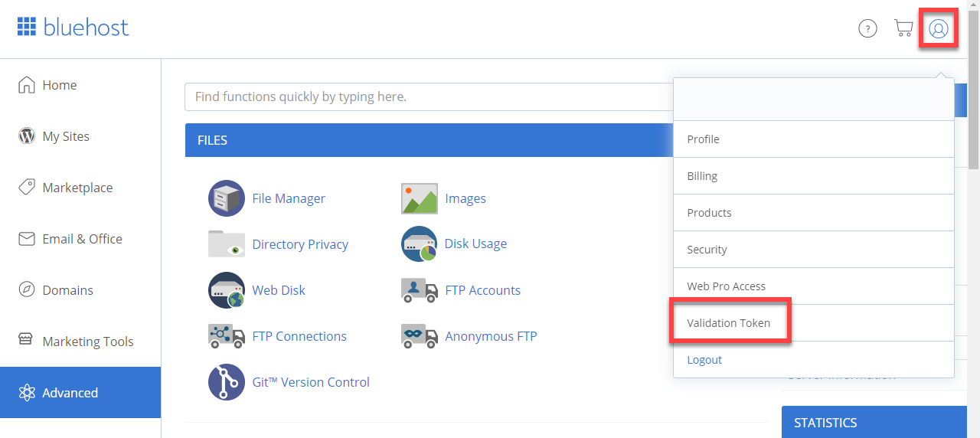This screenshot has height=438, width=980.
Task: Open the help question mark icon
Action: (867, 29)
